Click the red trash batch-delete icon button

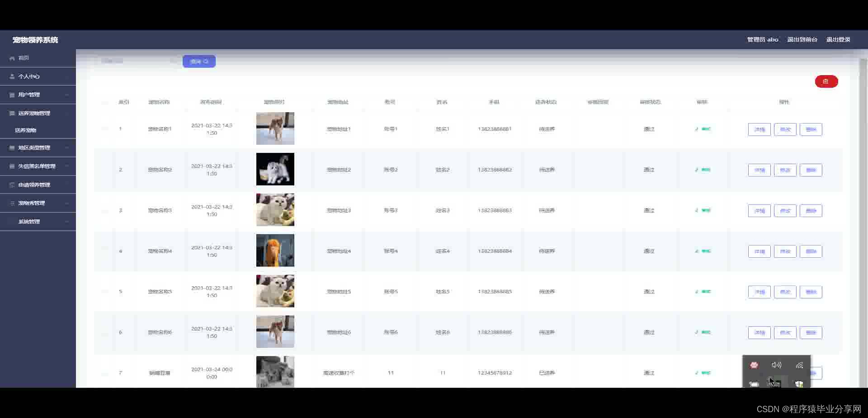click(826, 81)
